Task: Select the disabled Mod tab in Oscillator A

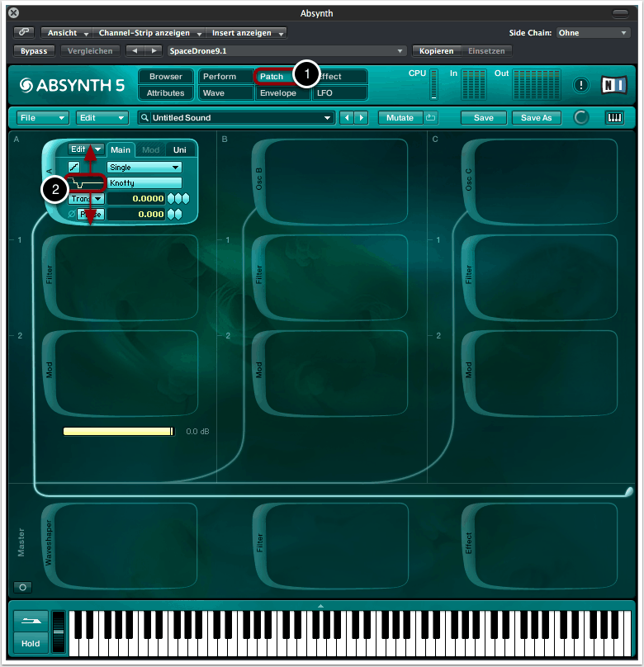Action: [150, 150]
